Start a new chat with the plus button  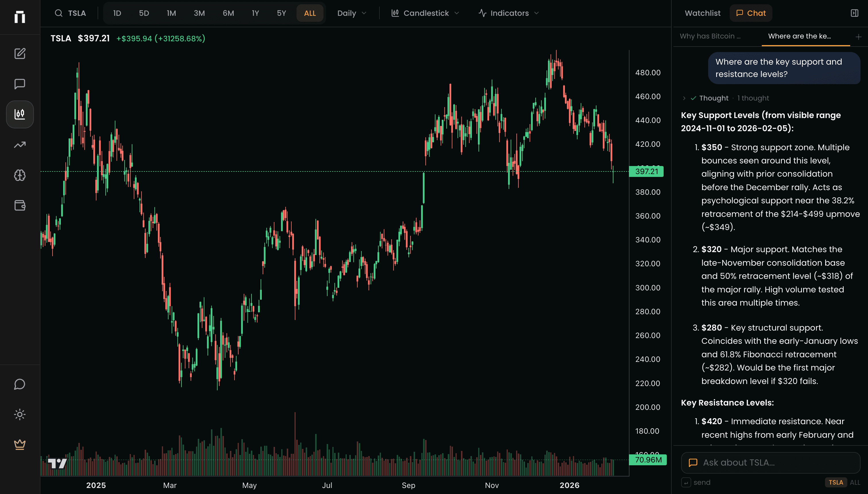(x=858, y=37)
